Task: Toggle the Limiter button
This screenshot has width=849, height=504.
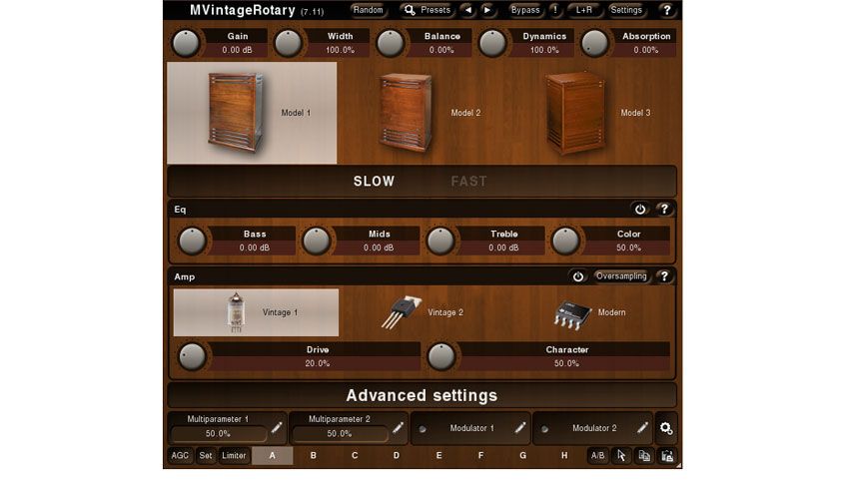Action: (x=234, y=456)
